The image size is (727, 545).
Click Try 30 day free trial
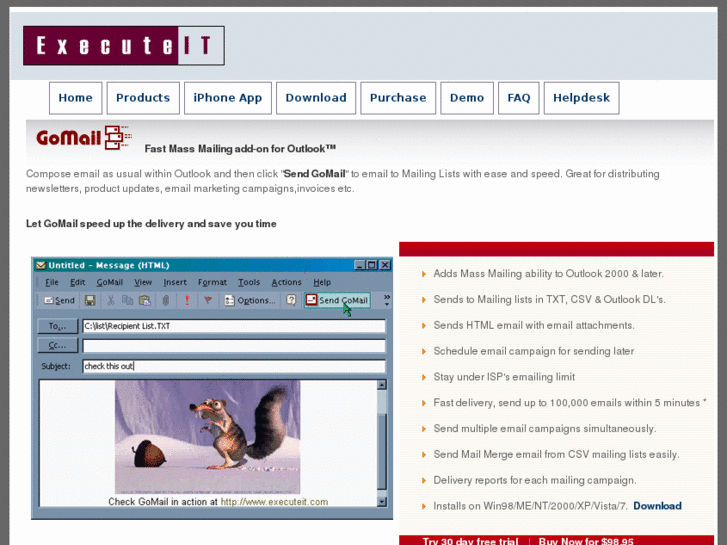click(470, 541)
